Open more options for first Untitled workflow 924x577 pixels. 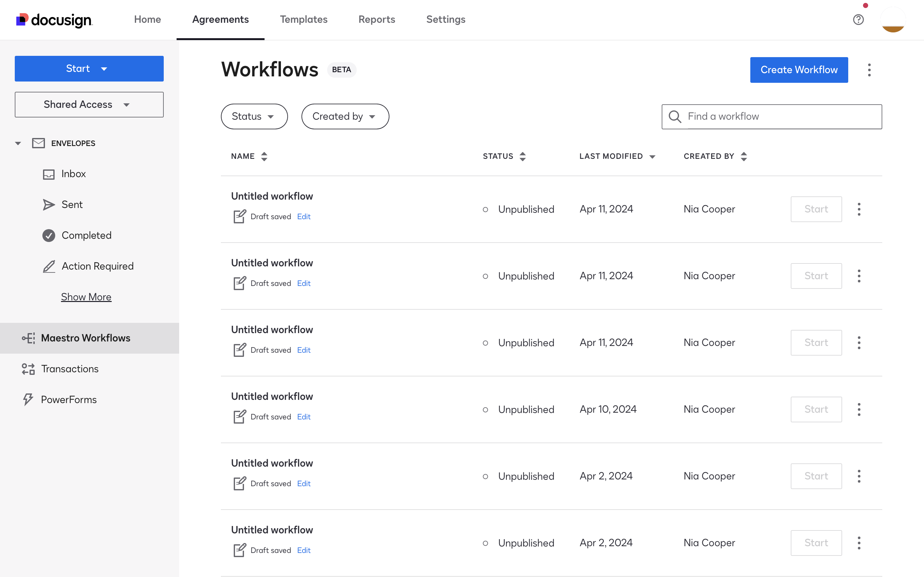[859, 209]
